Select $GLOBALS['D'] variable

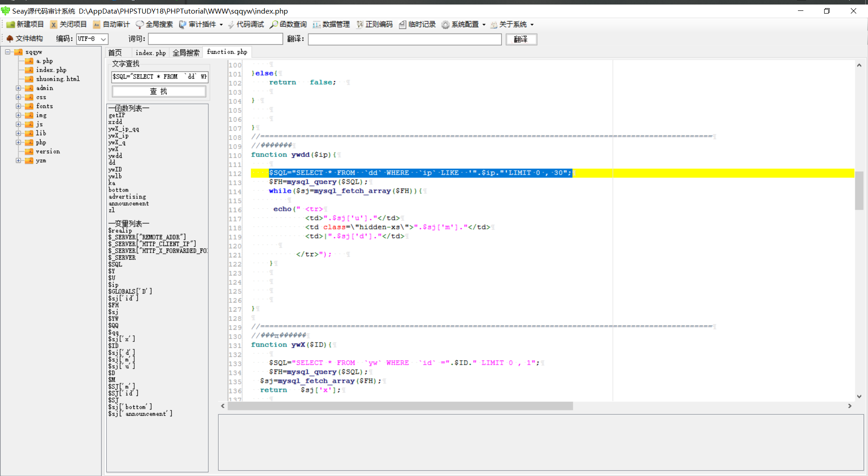click(x=130, y=291)
